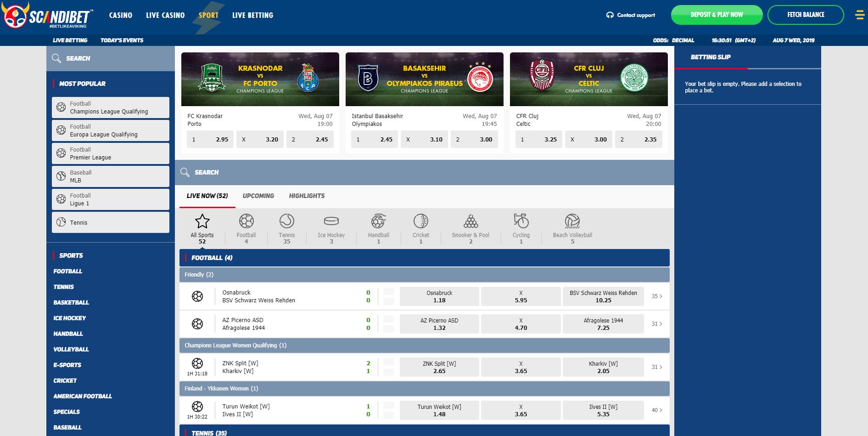Select the Ice Hockey filter icon
Image resolution: width=868 pixels, height=436 pixels.
tap(331, 221)
